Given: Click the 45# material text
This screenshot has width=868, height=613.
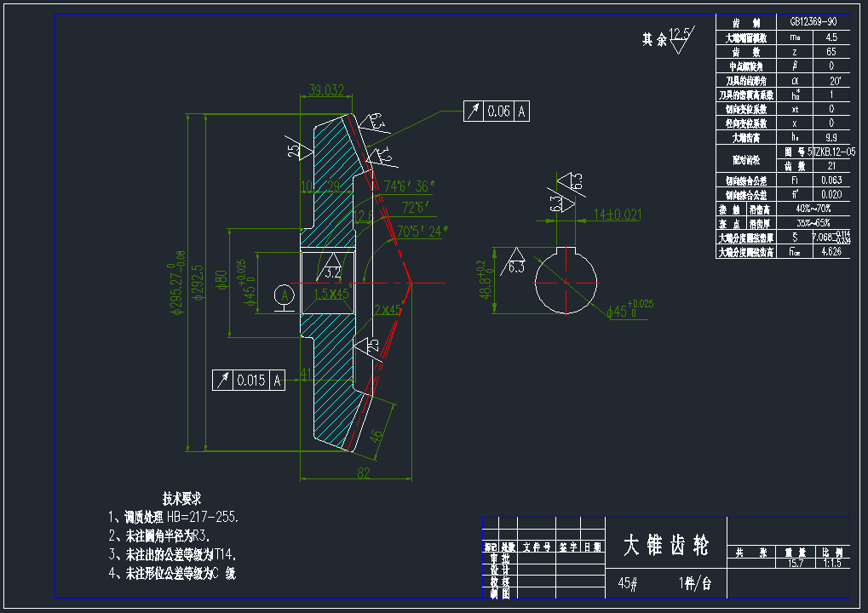Looking at the screenshot, I should 628,583.
